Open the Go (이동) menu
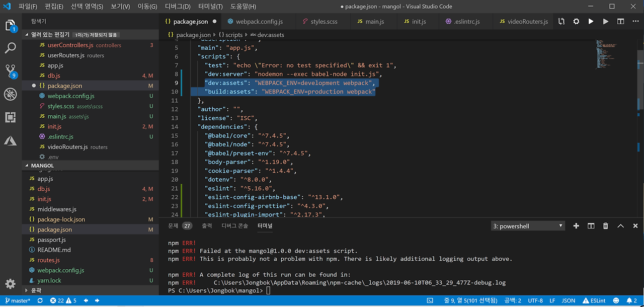Screen dimensions: 644x307 [147, 7]
